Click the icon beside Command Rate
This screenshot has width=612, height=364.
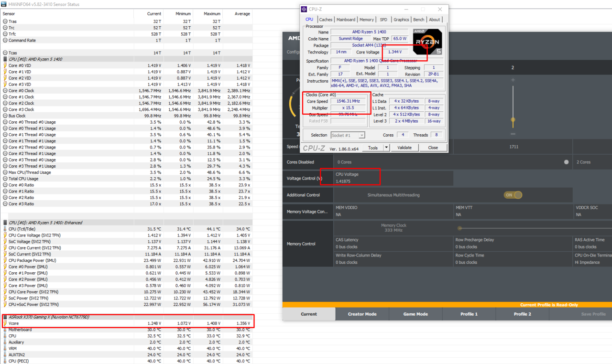tap(5, 41)
